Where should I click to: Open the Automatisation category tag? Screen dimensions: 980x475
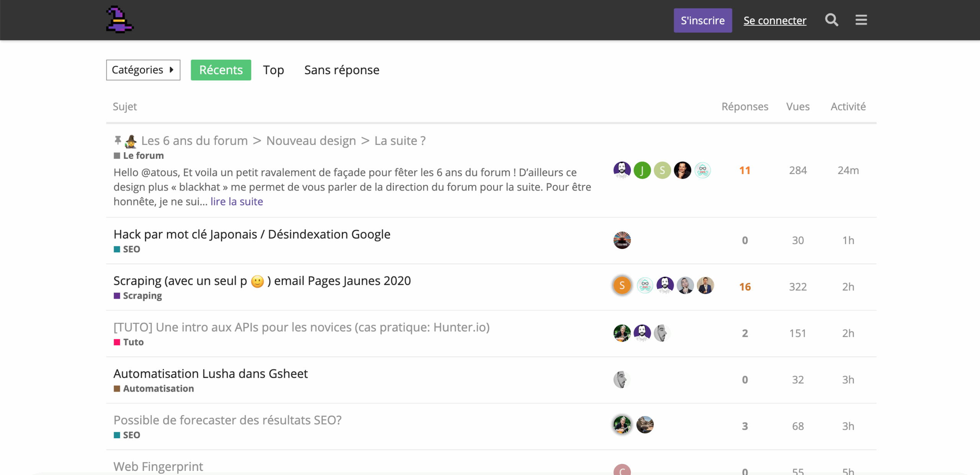(x=154, y=389)
